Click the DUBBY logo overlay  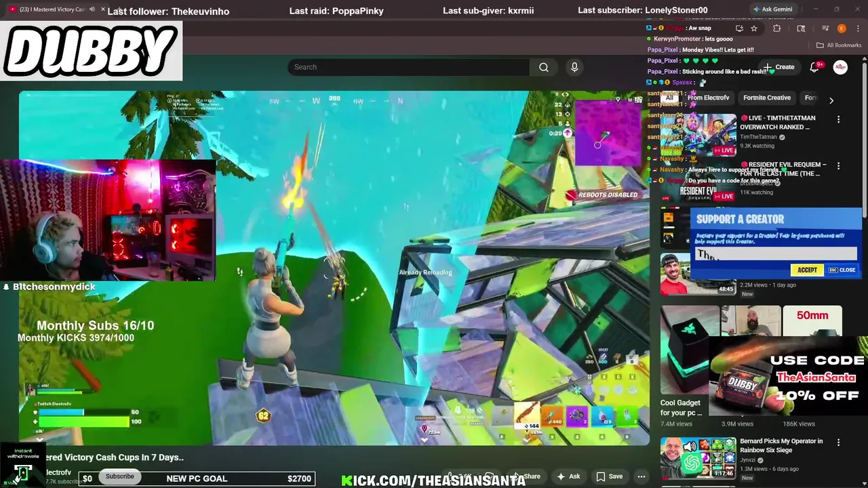(91, 52)
